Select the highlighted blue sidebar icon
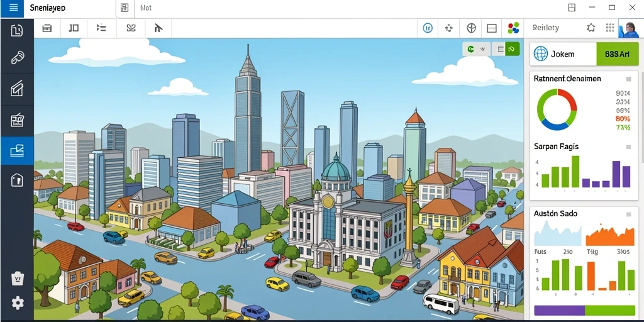Screen dimensions: 644x322 [x=17, y=151]
